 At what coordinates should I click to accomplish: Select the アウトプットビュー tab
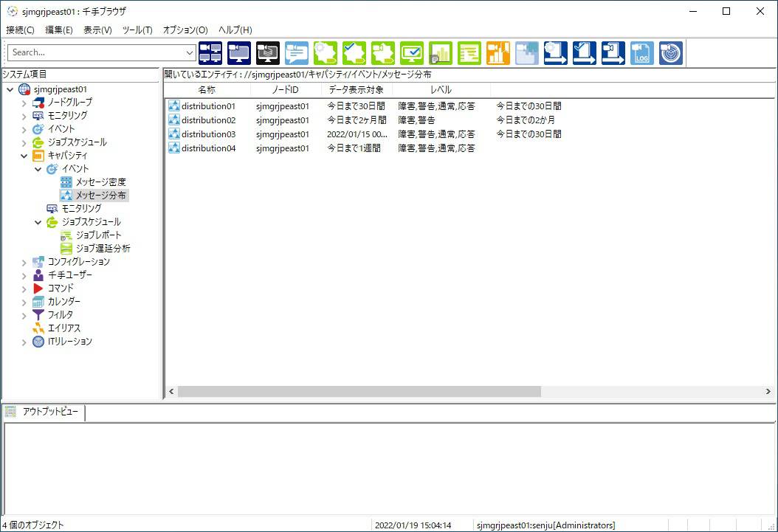click(44, 412)
